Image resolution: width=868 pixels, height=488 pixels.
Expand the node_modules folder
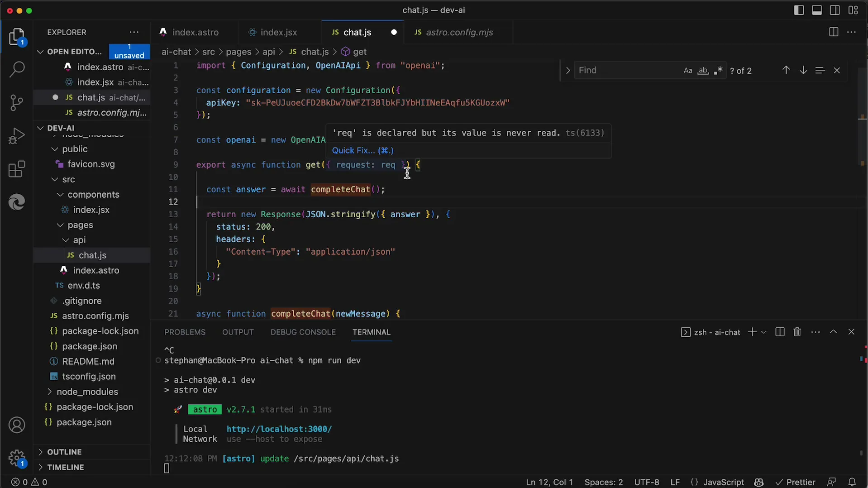coord(49,392)
